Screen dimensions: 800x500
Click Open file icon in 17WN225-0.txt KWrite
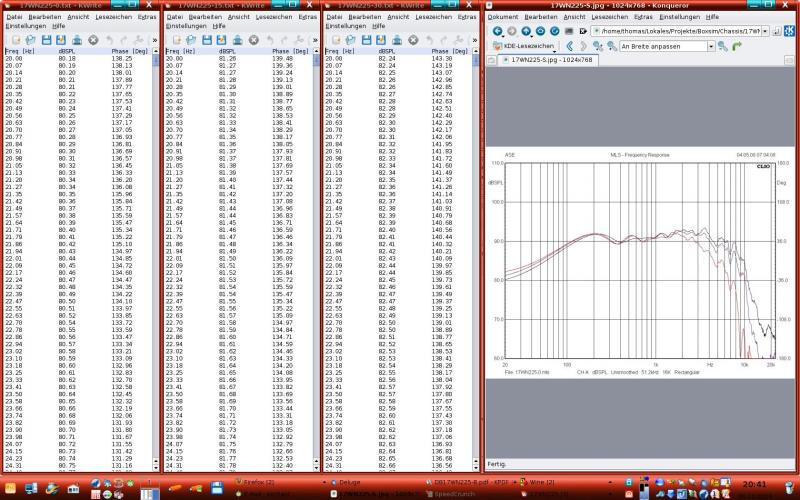coord(31,40)
